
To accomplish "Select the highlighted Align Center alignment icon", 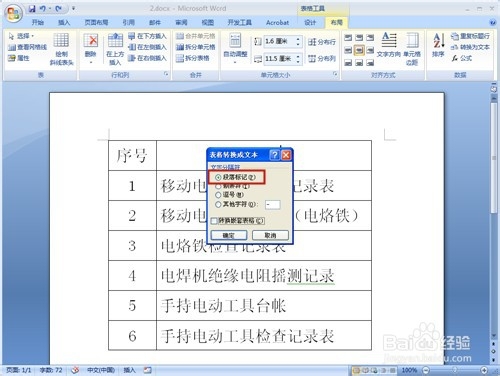I will pyautogui.click(x=359, y=50).
